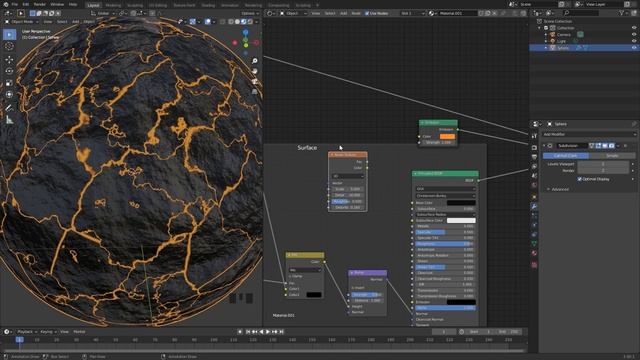This screenshot has height=360, width=640.
Task: Open the Output properties tab
Action: (x=534, y=157)
